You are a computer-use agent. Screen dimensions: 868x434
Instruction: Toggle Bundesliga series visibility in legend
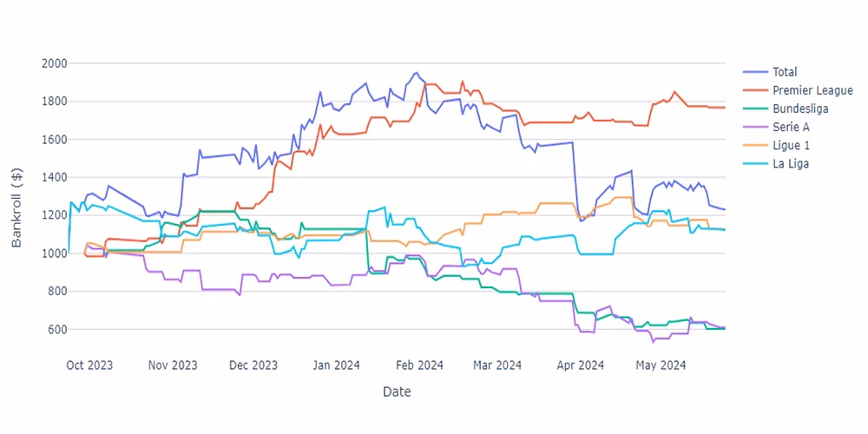(x=799, y=108)
